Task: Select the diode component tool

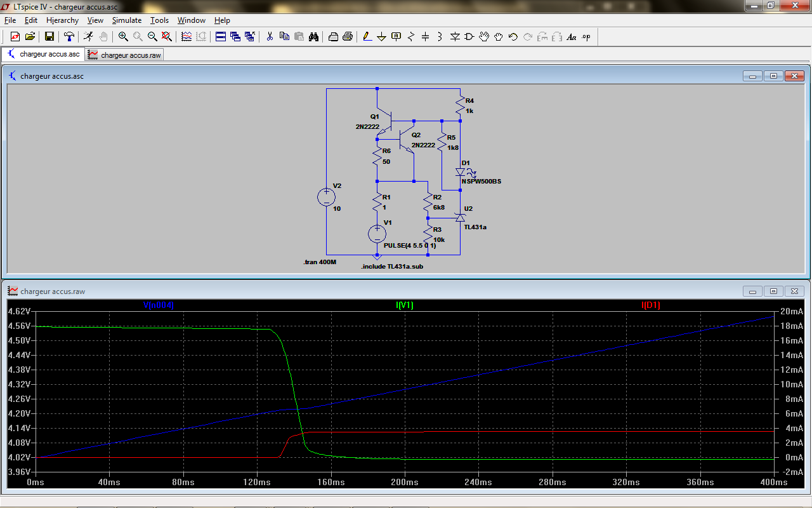Action: (455, 37)
